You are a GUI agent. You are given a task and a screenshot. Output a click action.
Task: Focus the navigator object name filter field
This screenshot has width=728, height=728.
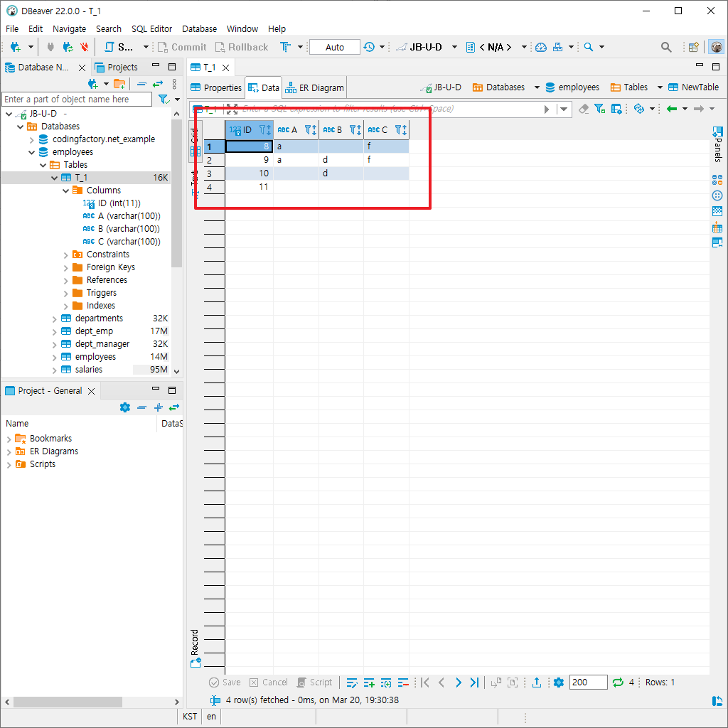pos(77,100)
